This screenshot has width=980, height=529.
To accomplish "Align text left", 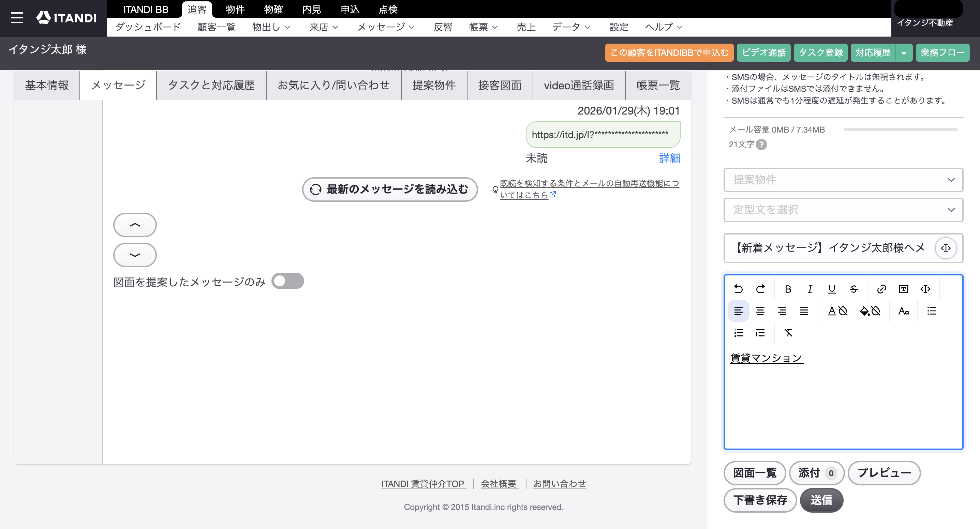I will (x=738, y=311).
